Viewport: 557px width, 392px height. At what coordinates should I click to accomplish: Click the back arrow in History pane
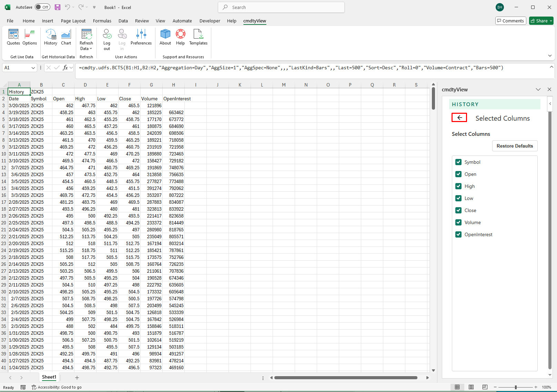click(459, 118)
